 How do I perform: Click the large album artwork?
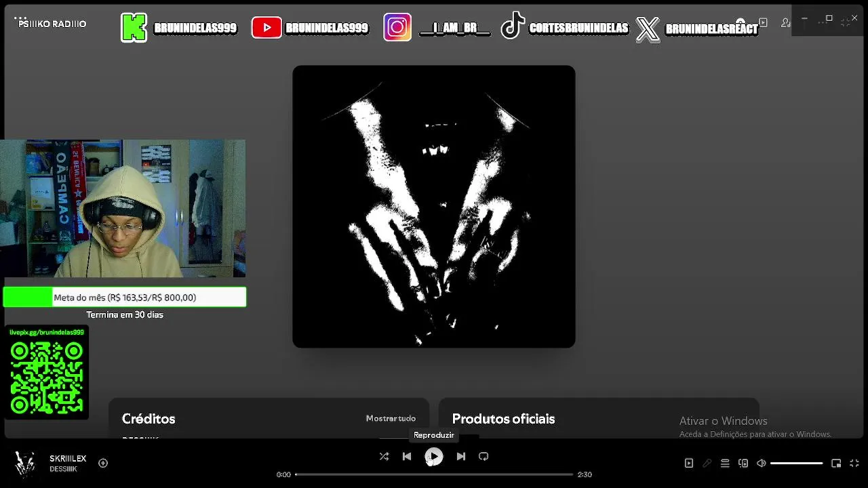(434, 207)
